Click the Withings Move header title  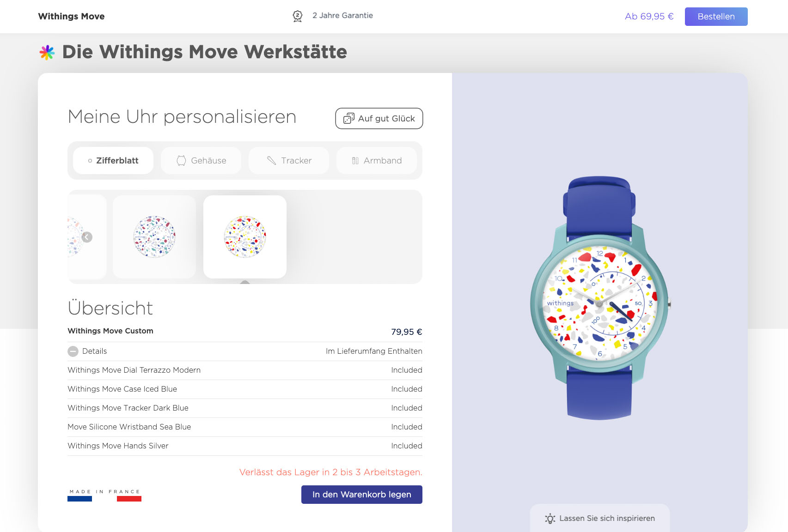coord(71,17)
